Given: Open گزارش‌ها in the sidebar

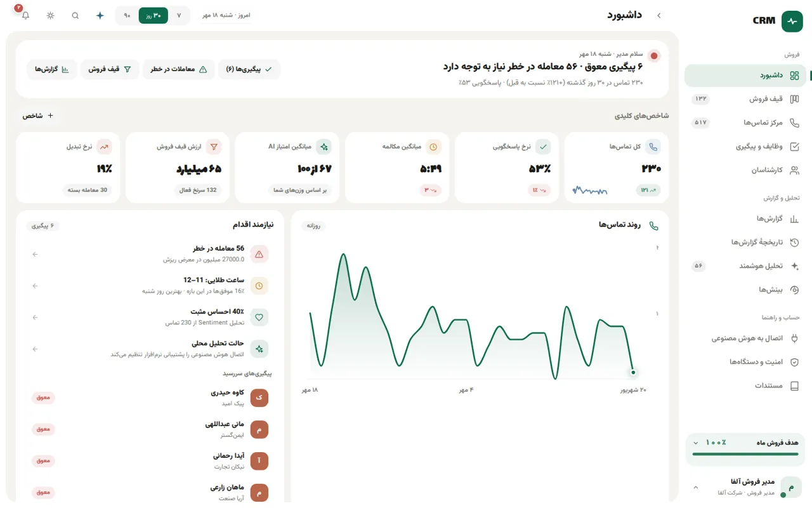Looking at the screenshot, I should (x=745, y=218).
